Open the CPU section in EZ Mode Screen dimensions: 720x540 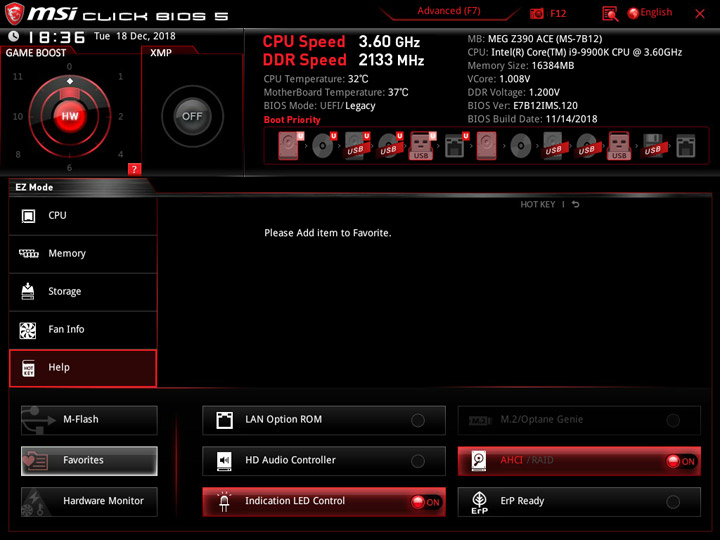click(83, 216)
